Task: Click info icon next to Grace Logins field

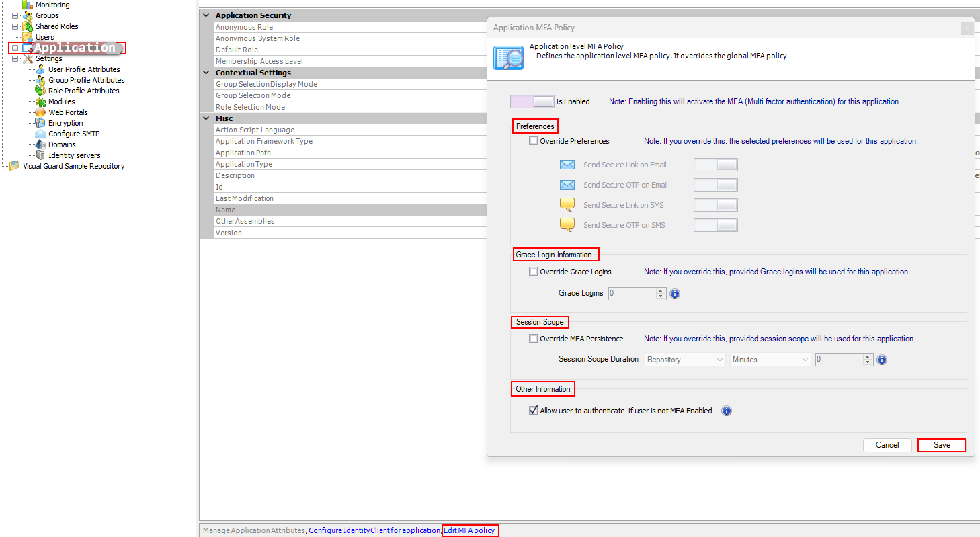Action: 675,294
